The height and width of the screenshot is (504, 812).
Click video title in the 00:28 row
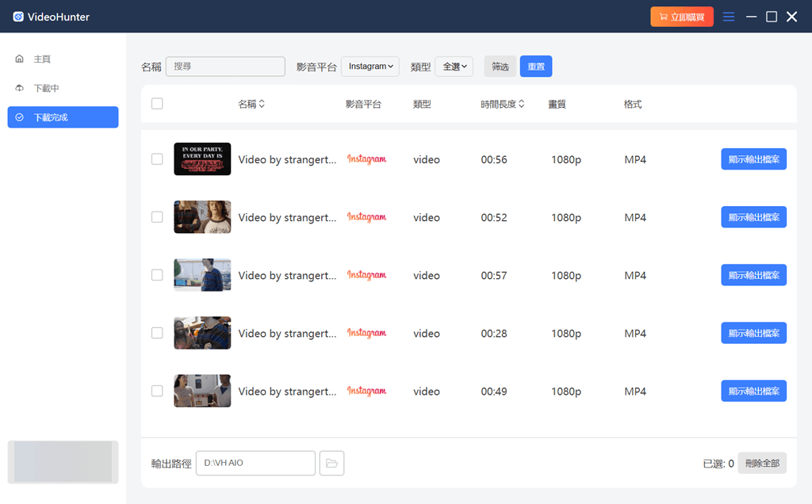[x=287, y=334]
